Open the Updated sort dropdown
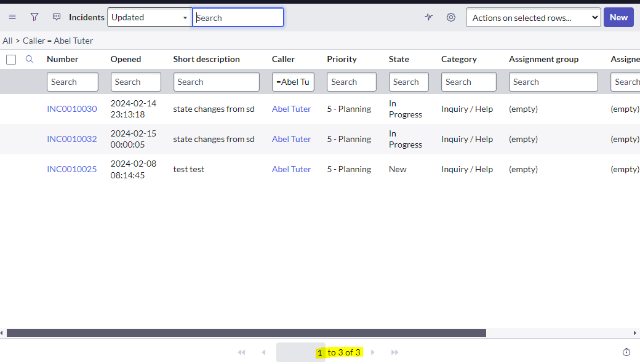Image resolution: width=640 pixels, height=364 pixels. (x=149, y=17)
